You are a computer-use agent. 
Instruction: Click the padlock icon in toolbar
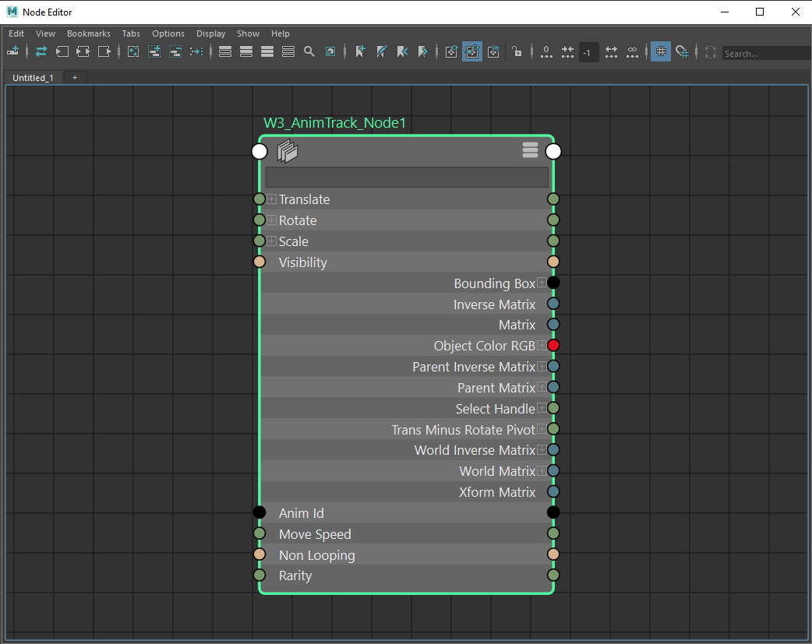coord(517,52)
